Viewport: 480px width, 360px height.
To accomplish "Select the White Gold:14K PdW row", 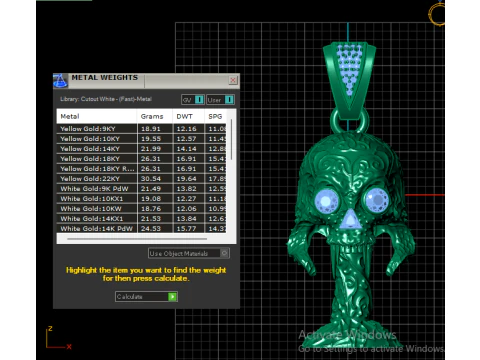I will 142,228.
